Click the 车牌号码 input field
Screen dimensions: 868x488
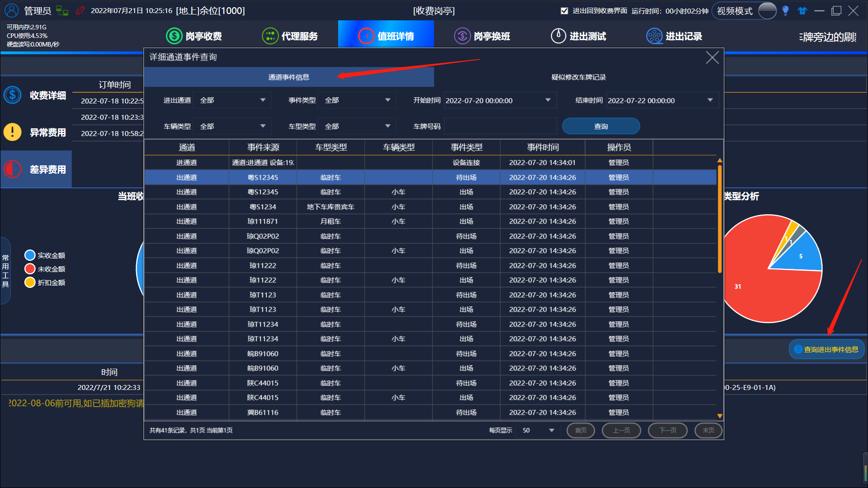[500, 127]
